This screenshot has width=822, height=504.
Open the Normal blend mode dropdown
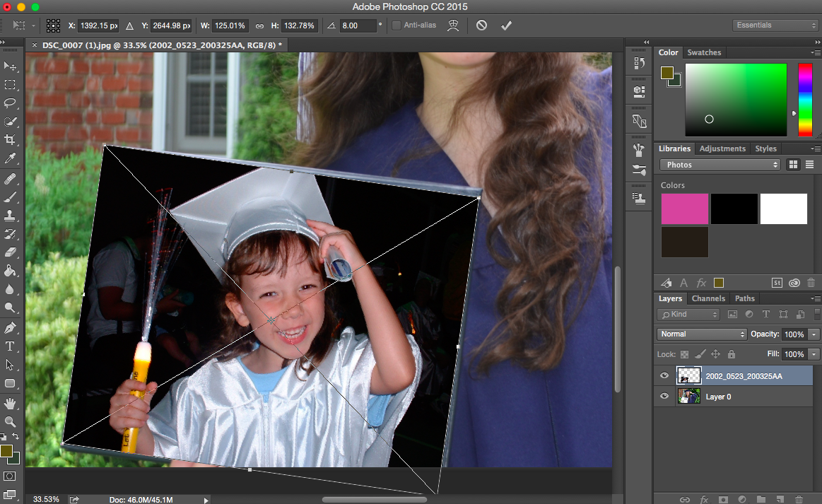(700, 333)
